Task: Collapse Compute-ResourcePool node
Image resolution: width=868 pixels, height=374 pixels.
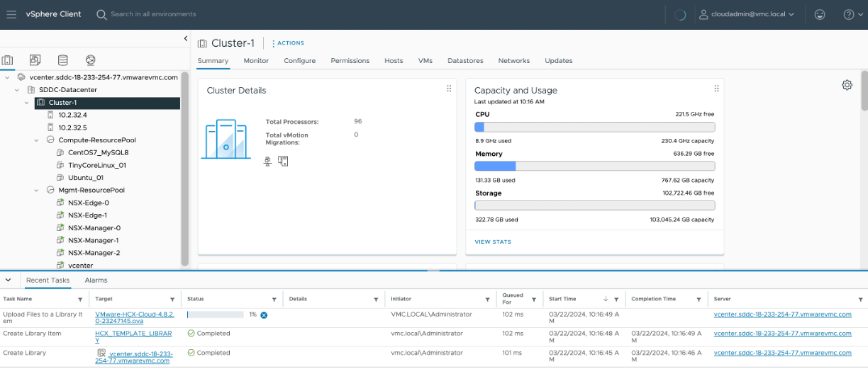Action: [x=37, y=140]
